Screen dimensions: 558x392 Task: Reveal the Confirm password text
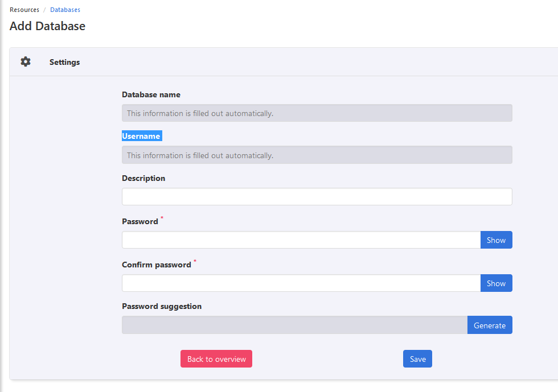coord(496,283)
